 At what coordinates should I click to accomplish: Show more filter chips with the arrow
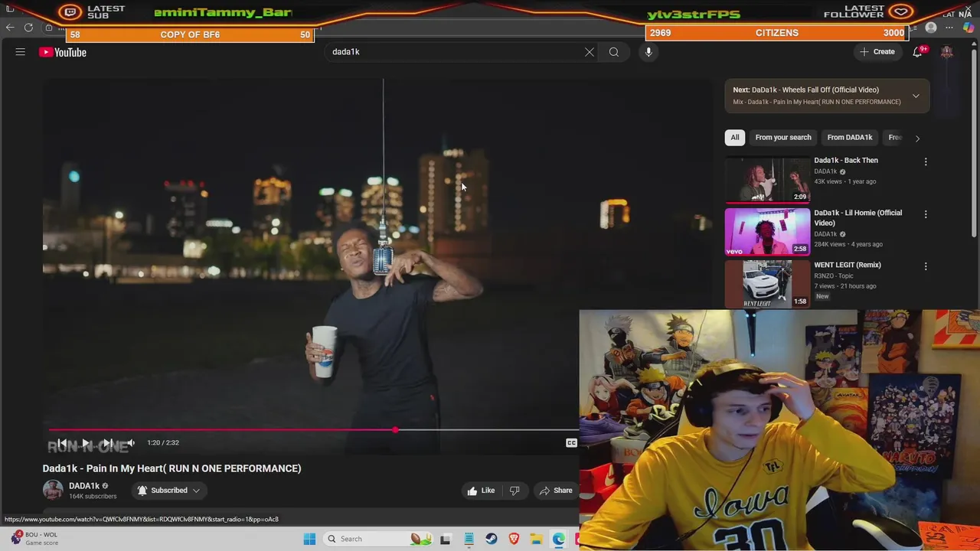pyautogui.click(x=917, y=138)
